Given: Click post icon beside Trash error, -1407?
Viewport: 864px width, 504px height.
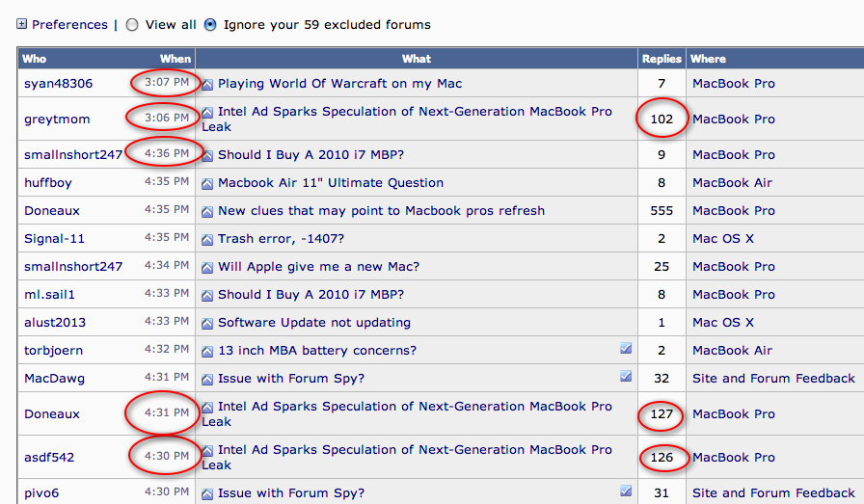Looking at the screenshot, I should click(x=207, y=240).
